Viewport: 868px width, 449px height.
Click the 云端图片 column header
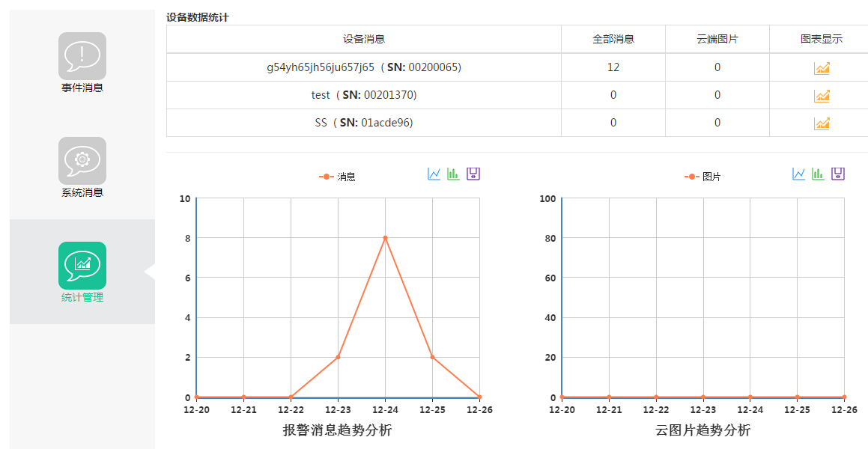tap(717, 39)
